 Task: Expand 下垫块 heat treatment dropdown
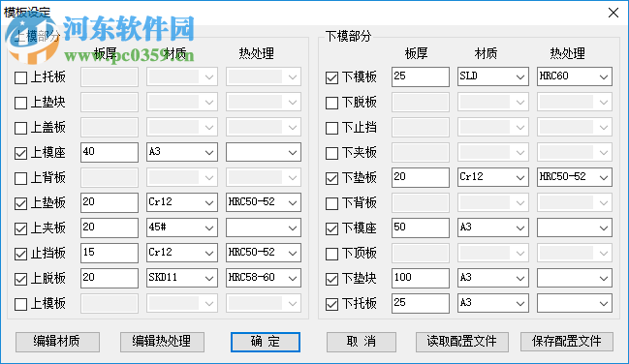tap(575, 278)
